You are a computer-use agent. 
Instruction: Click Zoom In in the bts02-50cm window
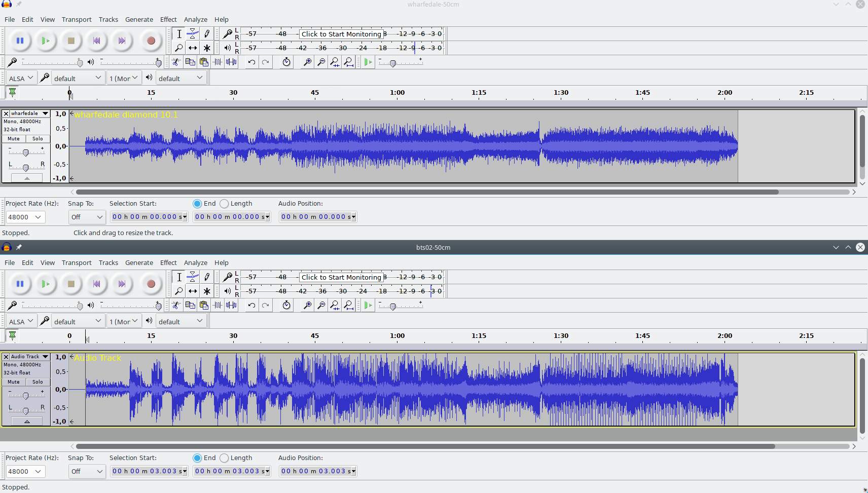click(307, 305)
